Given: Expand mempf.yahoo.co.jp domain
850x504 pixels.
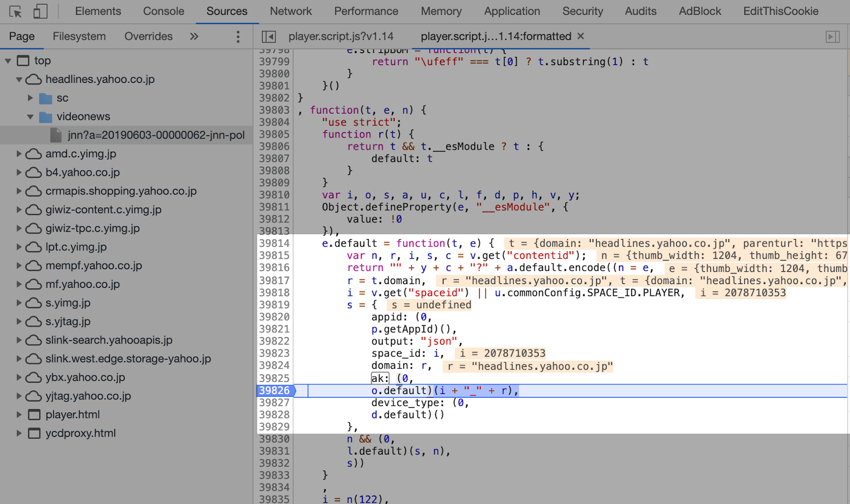Looking at the screenshot, I should pos(19,265).
